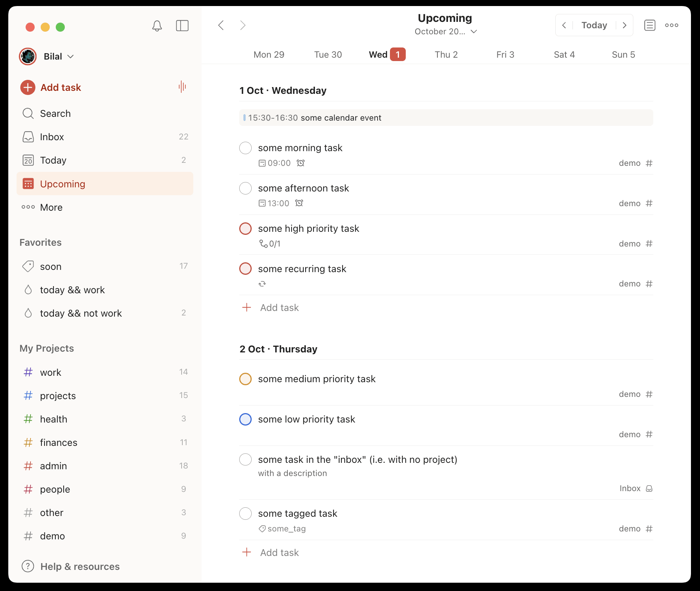Toggle the sidebar panel icon
The height and width of the screenshot is (591, 700).
[182, 26]
